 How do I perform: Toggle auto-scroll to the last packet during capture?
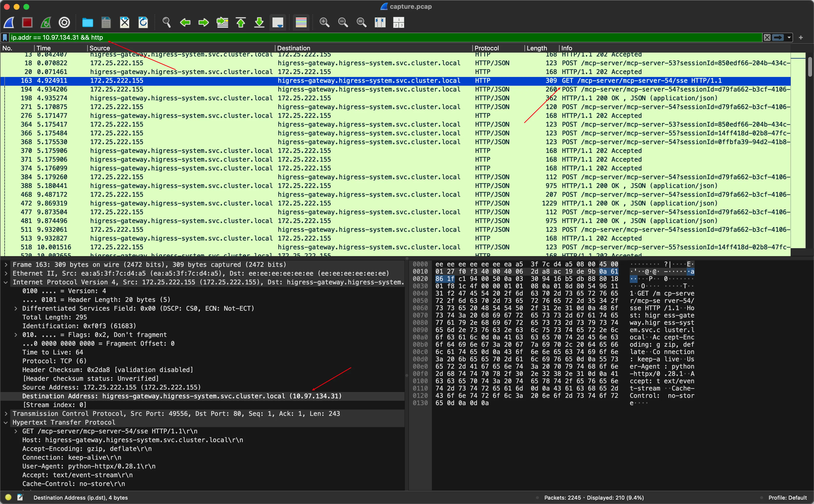click(x=278, y=23)
